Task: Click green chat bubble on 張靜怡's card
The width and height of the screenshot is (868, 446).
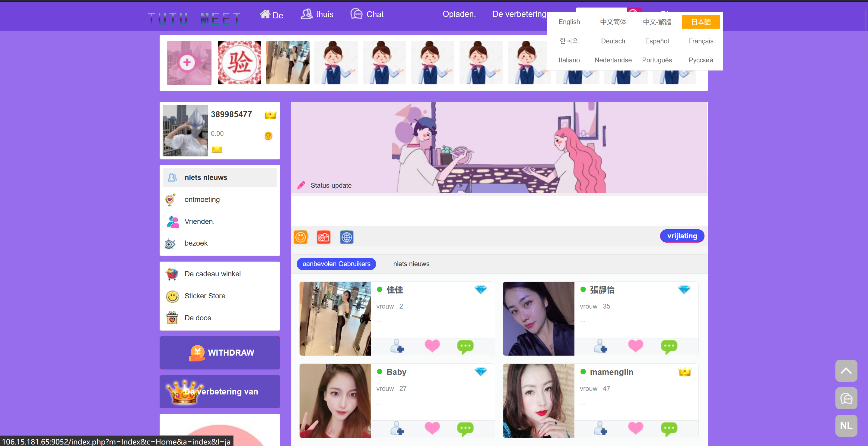Action: 669,346
